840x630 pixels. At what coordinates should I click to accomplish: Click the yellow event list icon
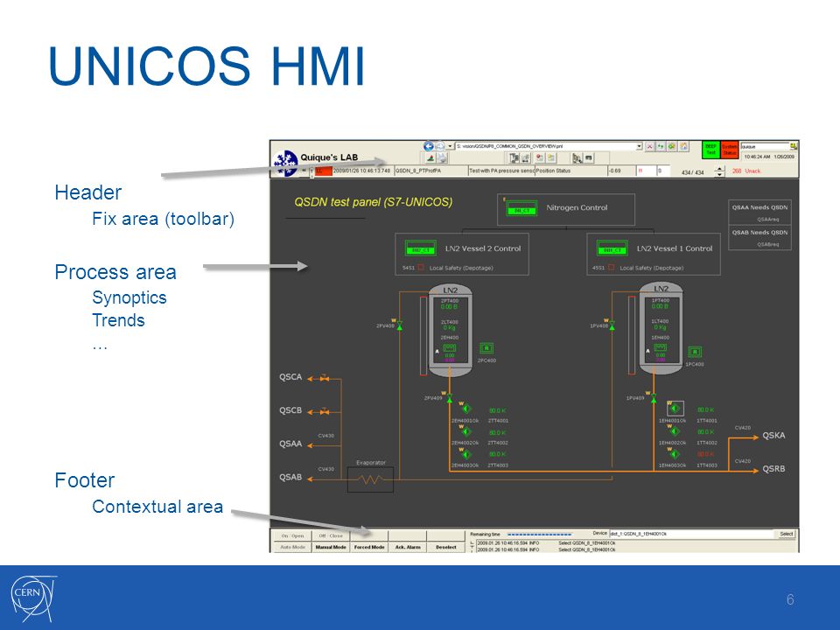coord(550,157)
